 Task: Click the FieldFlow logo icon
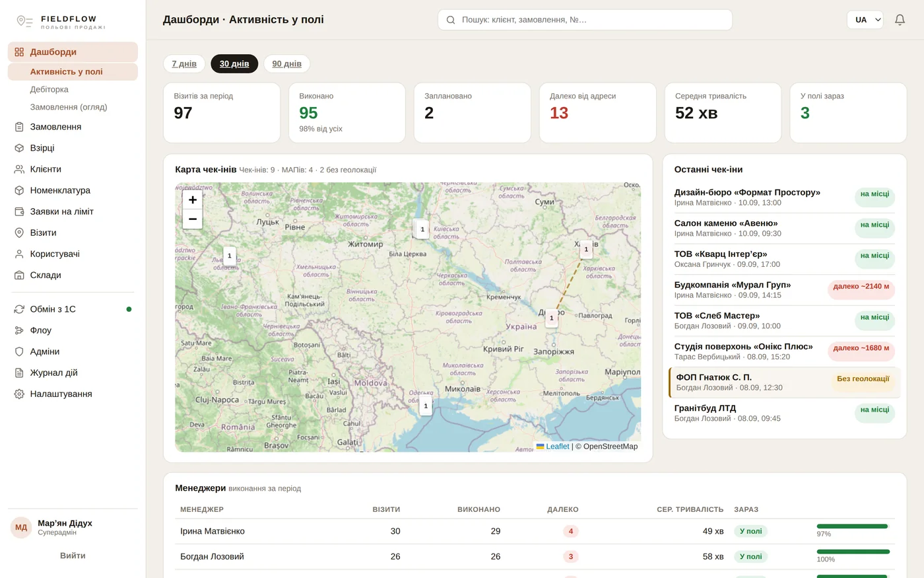tap(24, 22)
